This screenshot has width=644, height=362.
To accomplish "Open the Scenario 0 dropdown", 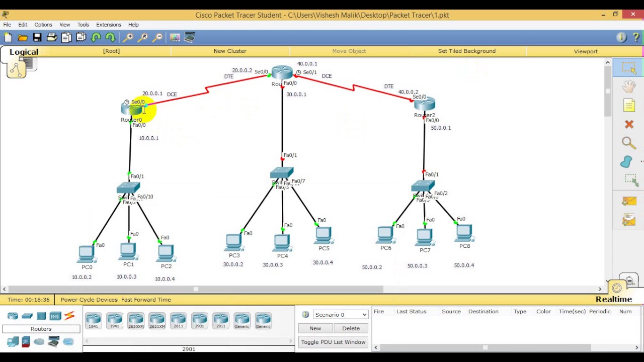I will [x=341, y=315].
